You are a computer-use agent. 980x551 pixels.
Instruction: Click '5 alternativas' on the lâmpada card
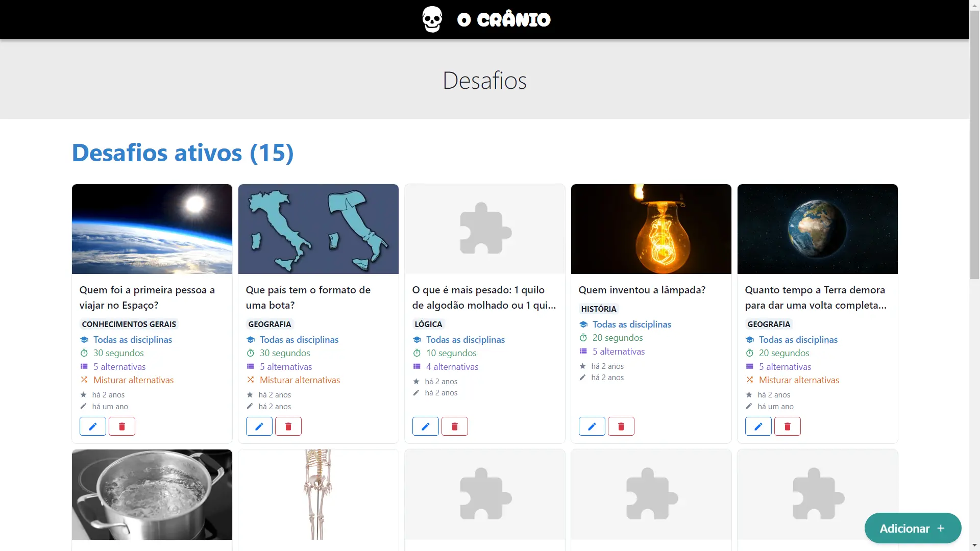619,352
